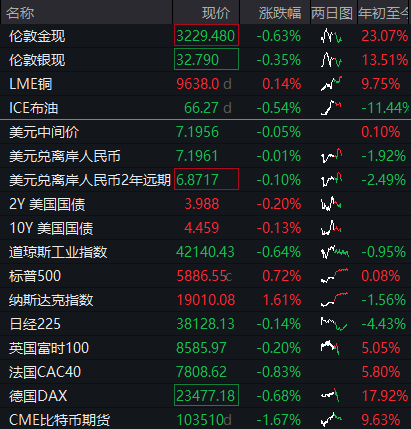The image size is (411, 429).
Task: Select the 法国CAC40 row name
Action: coord(45,372)
